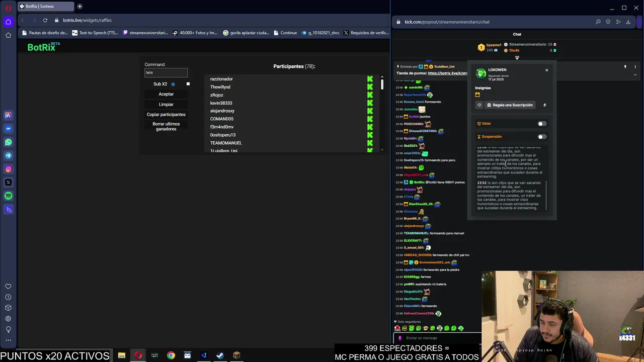The height and width of the screenshot is (362, 644).
Task: Expand the pinned message chevron
Action: click(635, 74)
